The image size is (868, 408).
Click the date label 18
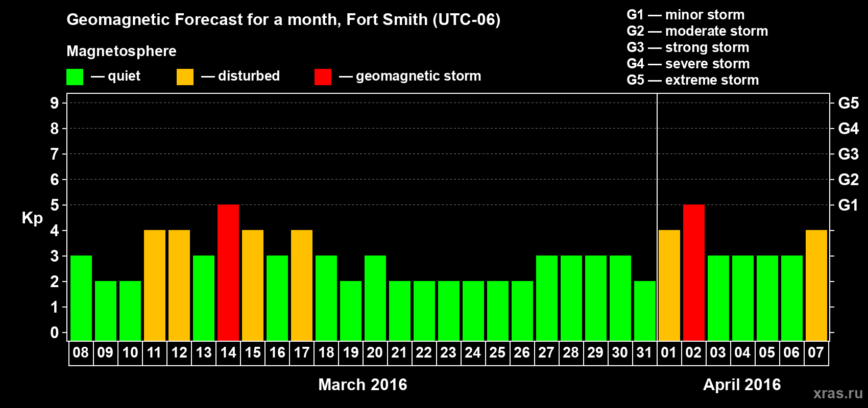click(x=326, y=353)
